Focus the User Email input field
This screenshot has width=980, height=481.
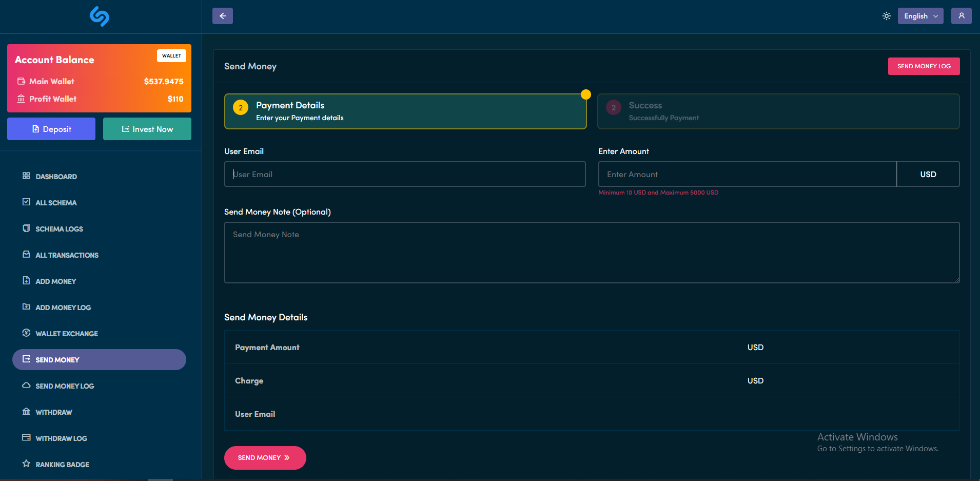tap(405, 175)
